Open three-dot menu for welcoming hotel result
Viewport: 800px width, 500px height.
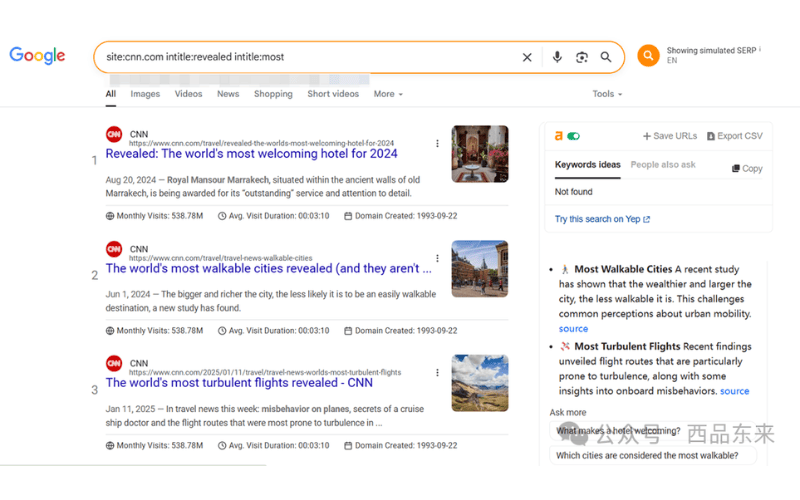[437, 143]
